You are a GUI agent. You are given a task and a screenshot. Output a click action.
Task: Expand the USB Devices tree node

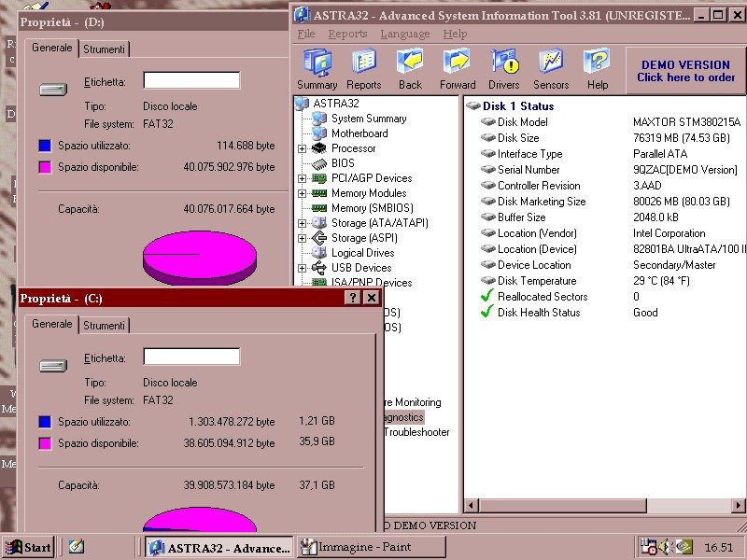pos(303,268)
